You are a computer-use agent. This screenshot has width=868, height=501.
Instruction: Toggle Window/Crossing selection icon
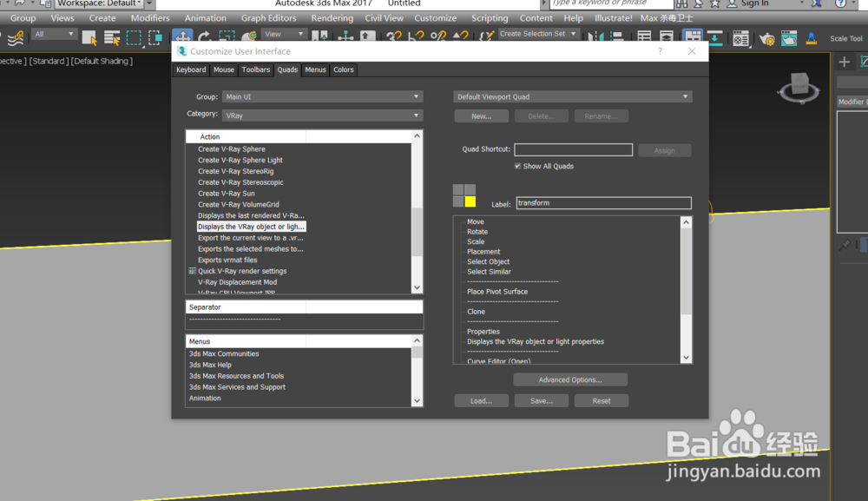(x=155, y=37)
